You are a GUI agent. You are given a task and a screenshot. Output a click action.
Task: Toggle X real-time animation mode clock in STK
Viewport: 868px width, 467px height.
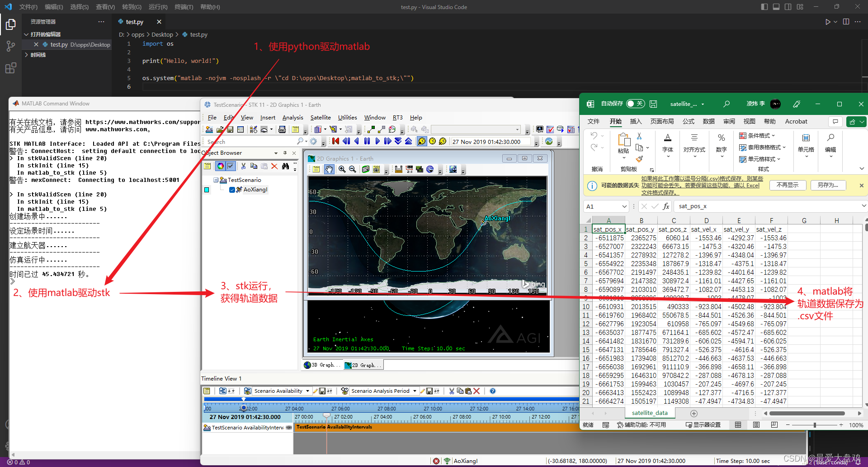[x=443, y=142]
